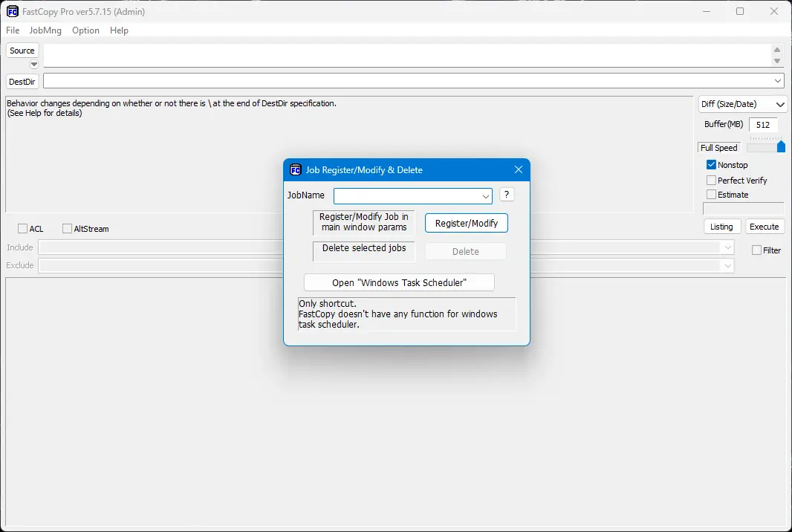Image resolution: width=792 pixels, height=532 pixels.
Task: Click the DestDir button
Action: (22, 81)
